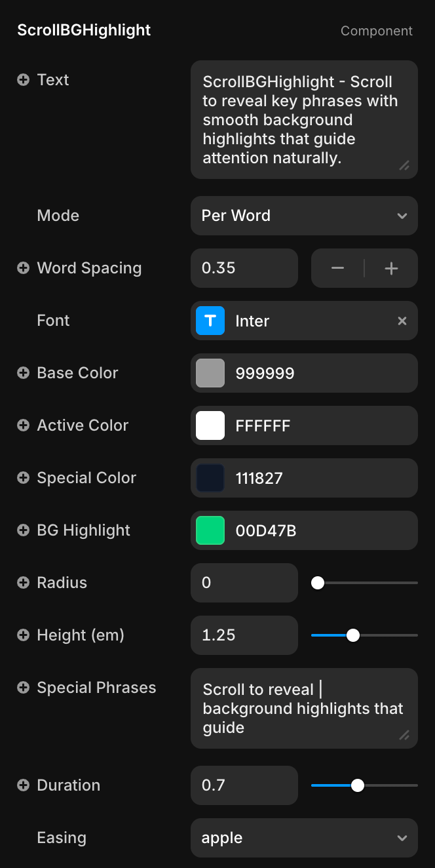The width and height of the screenshot is (435, 868).
Task: Click the Duration slider handle
Action: (357, 785)
